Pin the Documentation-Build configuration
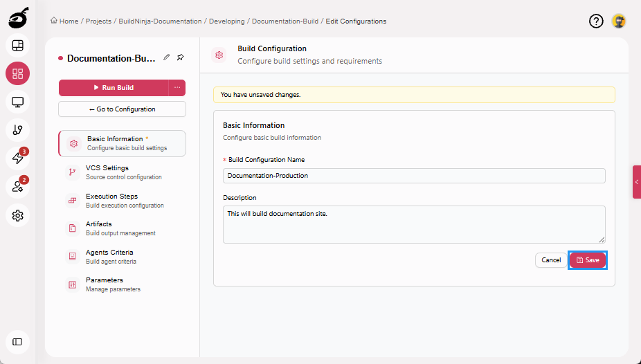The width and height of the screenshot is (641, 364). pyautogui.click(x=180, y=57)
